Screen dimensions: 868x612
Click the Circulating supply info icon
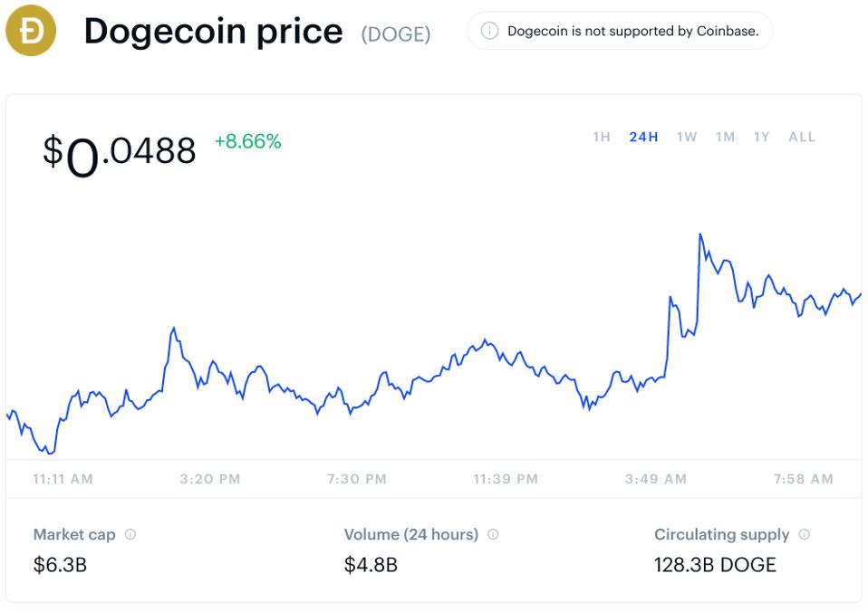pos(804,534)
